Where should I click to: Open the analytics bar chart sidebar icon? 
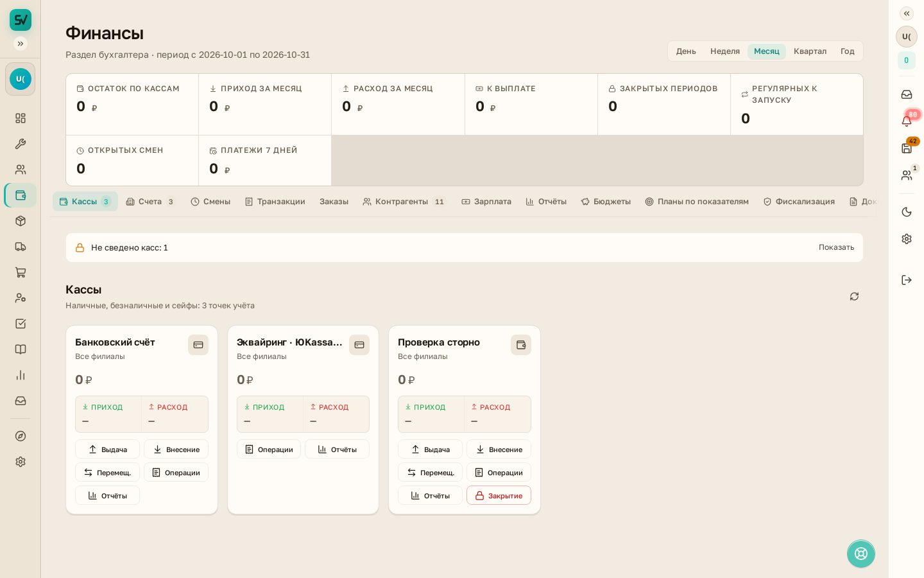click(x=21, y=375)
